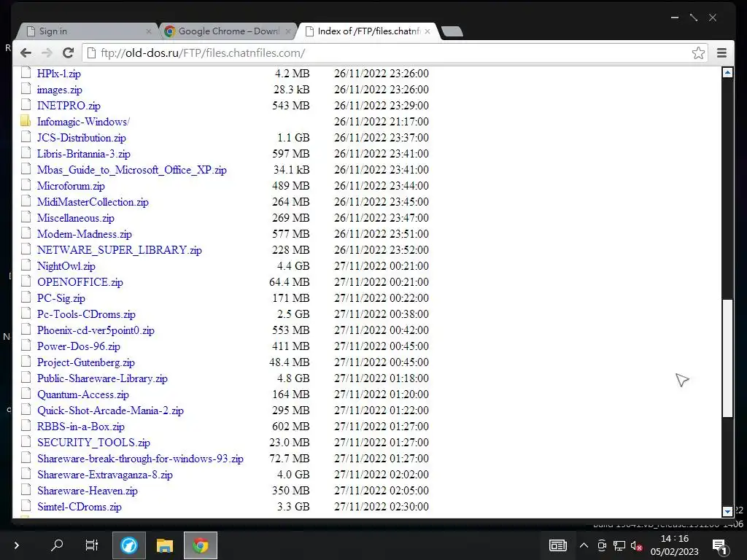This screenshot has height=560, width=747.
Task: Close the Index of /FTP tab
Action: tap(427, 31)
